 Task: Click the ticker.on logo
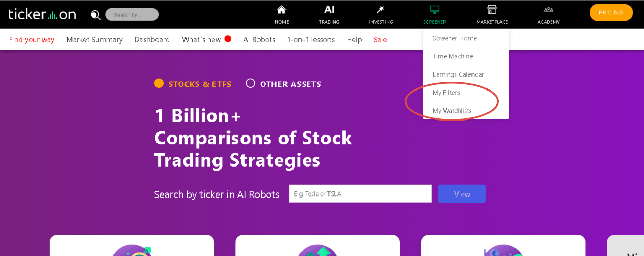point(42,14)
